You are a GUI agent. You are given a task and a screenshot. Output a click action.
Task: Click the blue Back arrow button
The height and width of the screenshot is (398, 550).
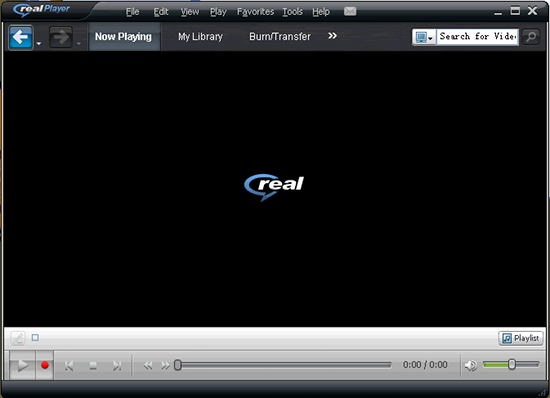(x=21, y=37)
